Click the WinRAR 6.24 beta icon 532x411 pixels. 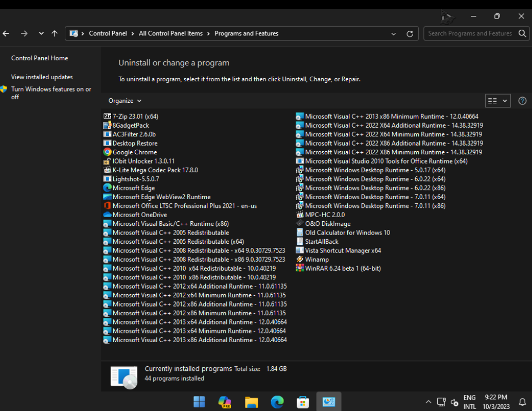coord(299,268)
